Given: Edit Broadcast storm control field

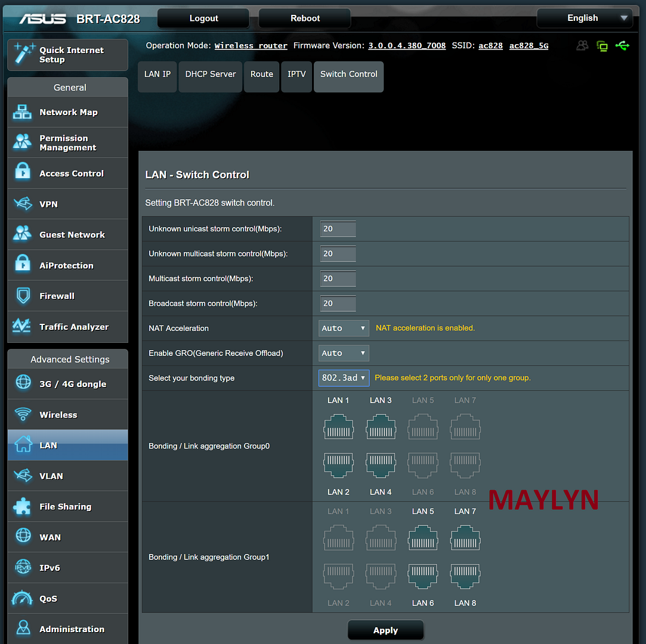Looking at the screenshot, I should pos(338,304).
